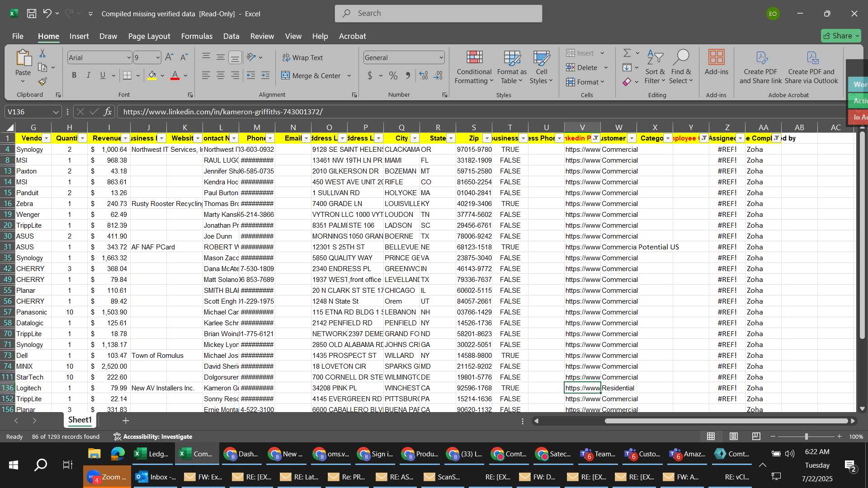Click the Increase Decimal icon
This screenshot has width=868, height=488.
tap(424, 75)
